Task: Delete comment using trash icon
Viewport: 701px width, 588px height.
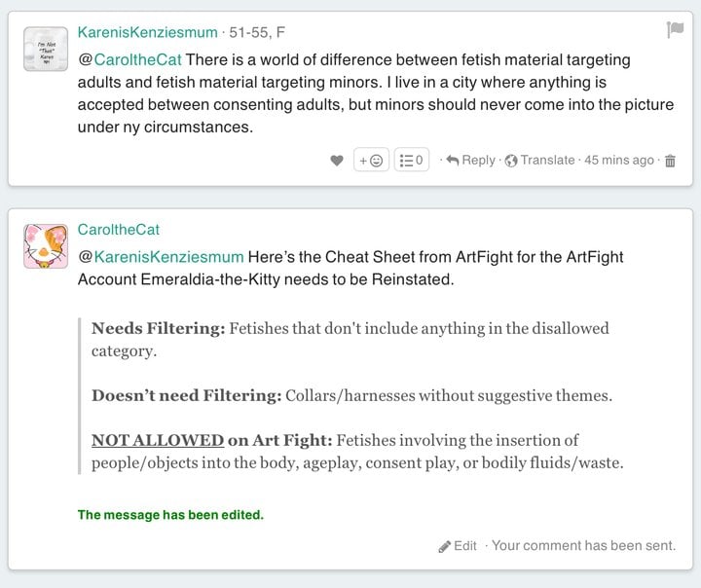Action: click(670, 161)
